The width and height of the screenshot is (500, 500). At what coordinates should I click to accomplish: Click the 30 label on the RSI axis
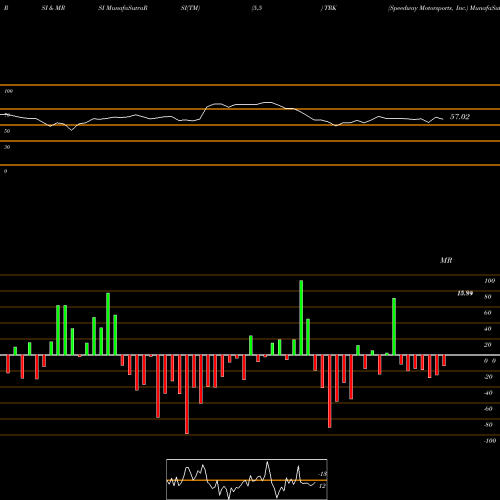click(x=7, y=147)
